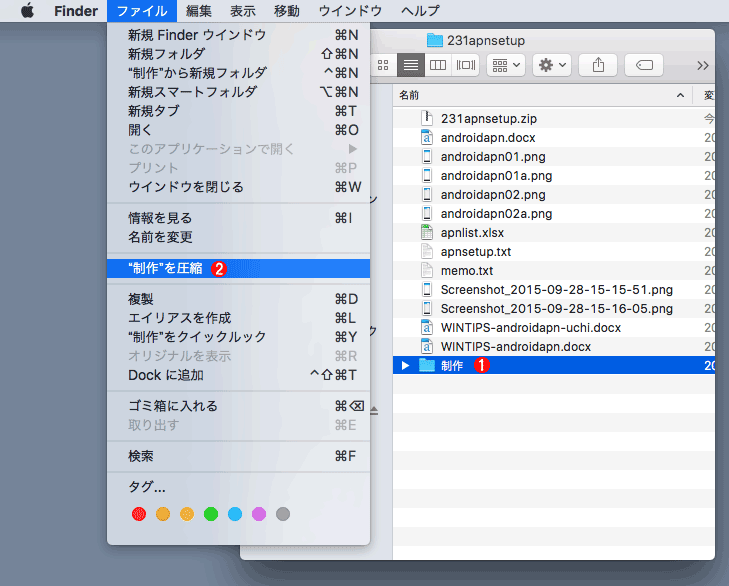
Task: Choose "制作"を圧縮 from the File menu
Action: click(x=166, y=268)
